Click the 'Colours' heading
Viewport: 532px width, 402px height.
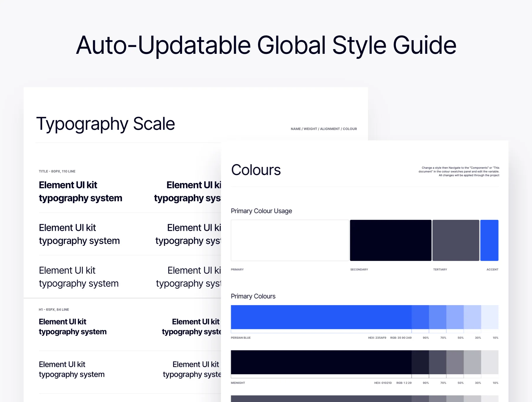[256, 170]
